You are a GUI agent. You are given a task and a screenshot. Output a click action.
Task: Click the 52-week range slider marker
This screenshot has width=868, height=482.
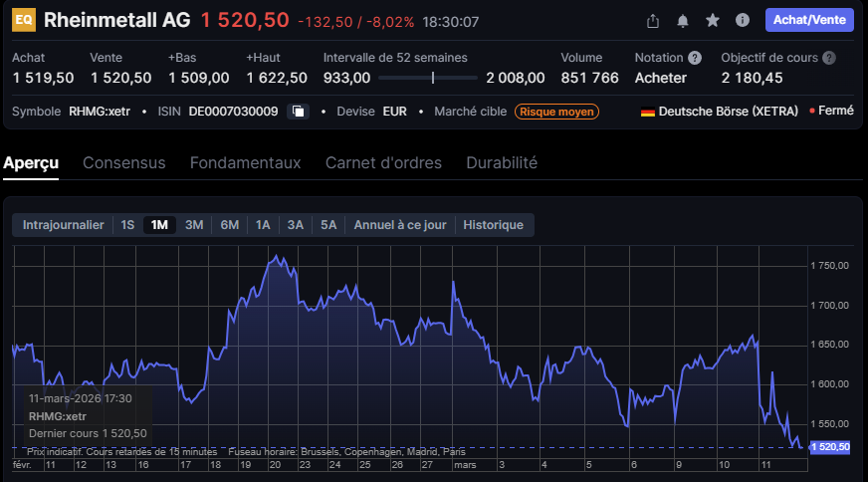point(432,78)
